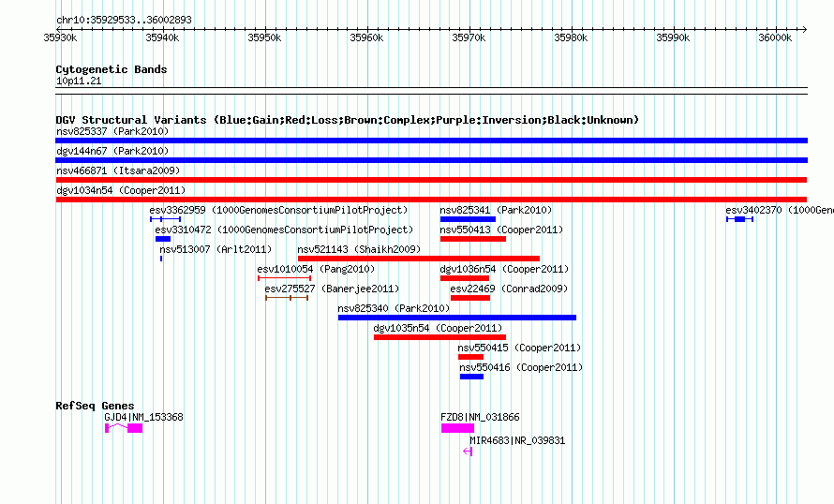Click the esv22469 (Conrad2009) label
The width and height of the screenshot is (834, 504).
(509, 289)
